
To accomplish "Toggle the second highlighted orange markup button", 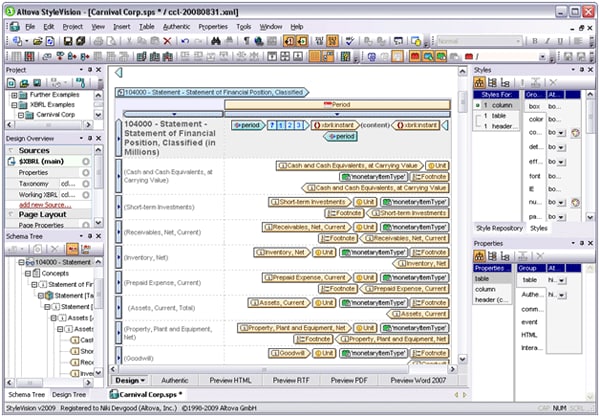I will [x=302, y=41].
